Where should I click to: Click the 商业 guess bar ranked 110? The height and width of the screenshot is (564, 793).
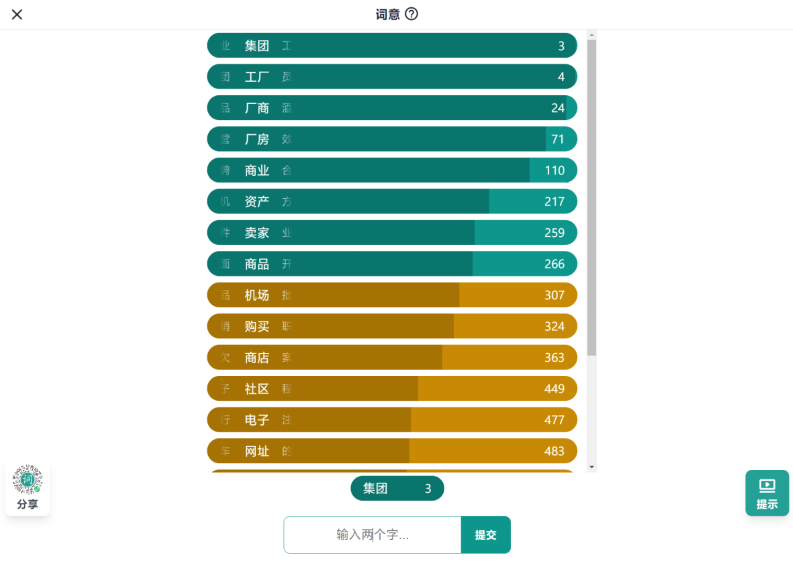pyautogui.click(x=392, y=170)
